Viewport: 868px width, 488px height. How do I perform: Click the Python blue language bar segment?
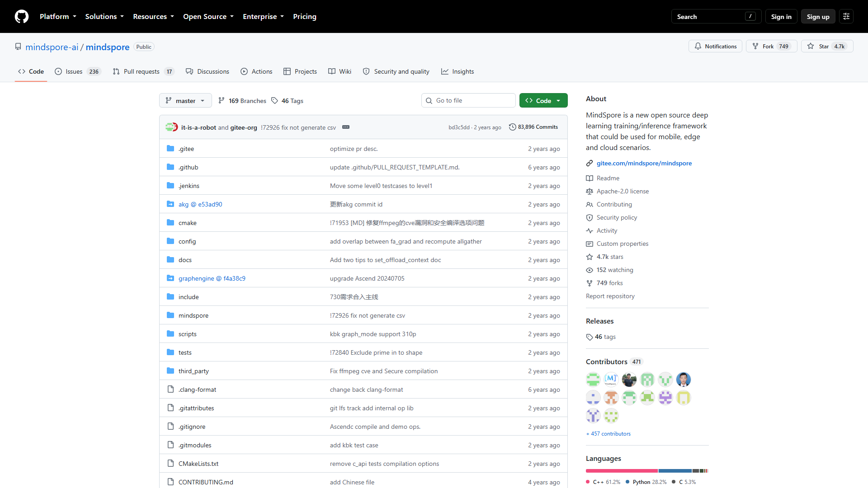click(675, 471)
